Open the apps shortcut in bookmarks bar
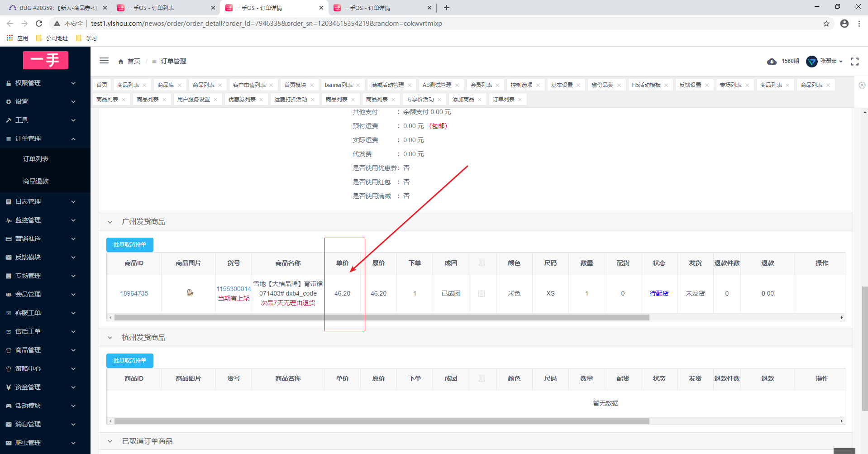The image size is (868, 454). (x=17, y=38)
